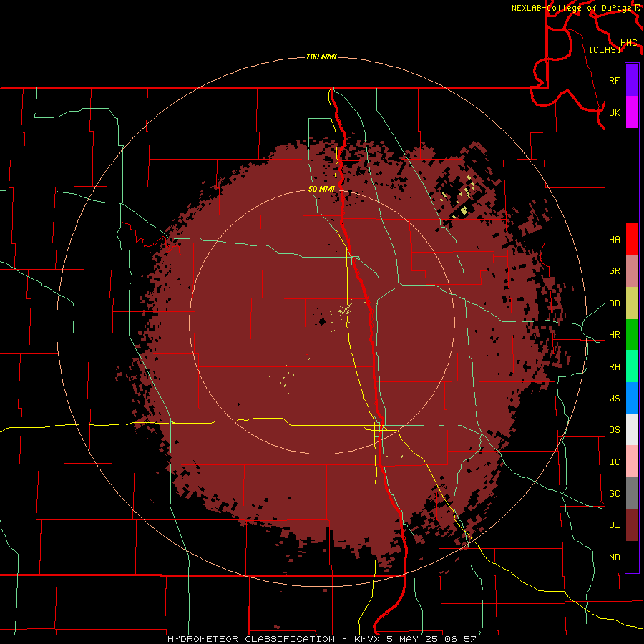Image resolution: width=644 pixels, height=644 pixels.
Task: Click the GR pink legend swatch
Action: (x=632, y=271)
